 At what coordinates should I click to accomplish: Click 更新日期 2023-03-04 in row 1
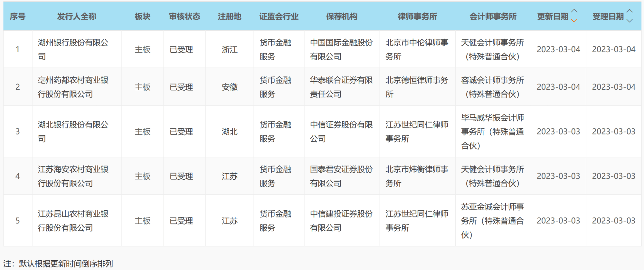(x=558, y=49)
